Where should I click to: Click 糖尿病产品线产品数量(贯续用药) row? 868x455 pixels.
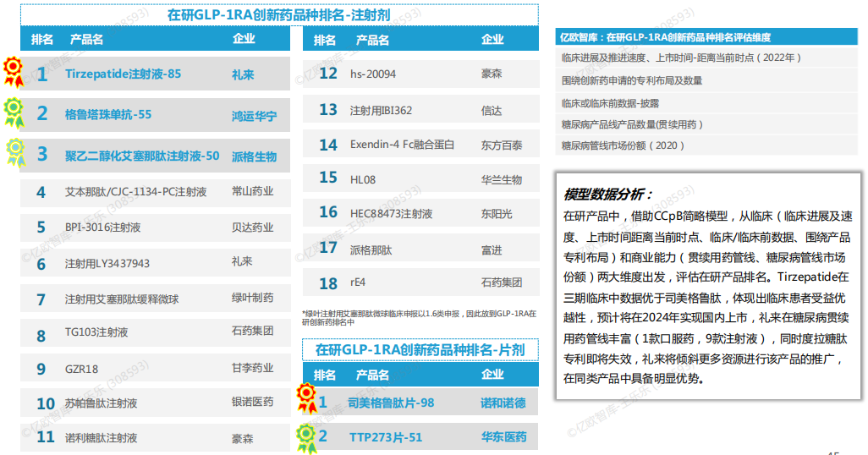coord(706,124)
